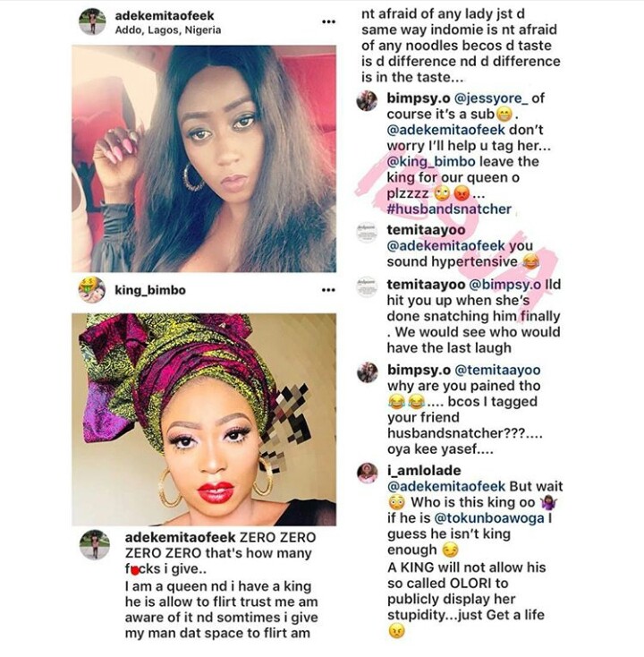Screen dimensions: 644x657
Task: Open the king_bimbo username header
Action: (150, 290)
